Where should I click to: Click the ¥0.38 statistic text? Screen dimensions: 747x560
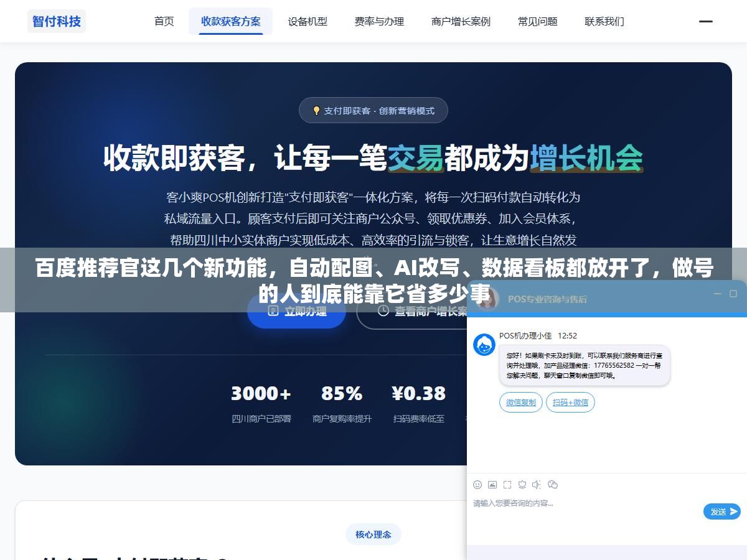[419, 394]
